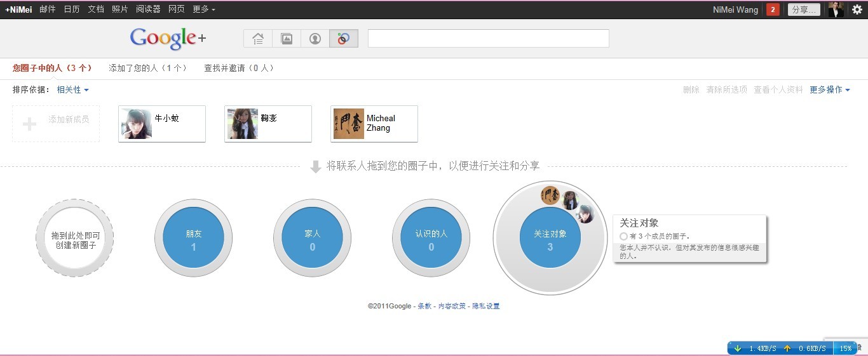Open the 相关性 sort dropdown
Image resolution: width=868 pixels, height=356 pixels.
point(73,90)
